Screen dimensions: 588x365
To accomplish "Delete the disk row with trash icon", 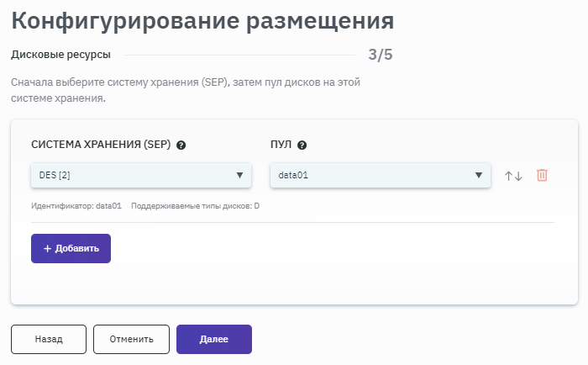I will click(543, 176).
